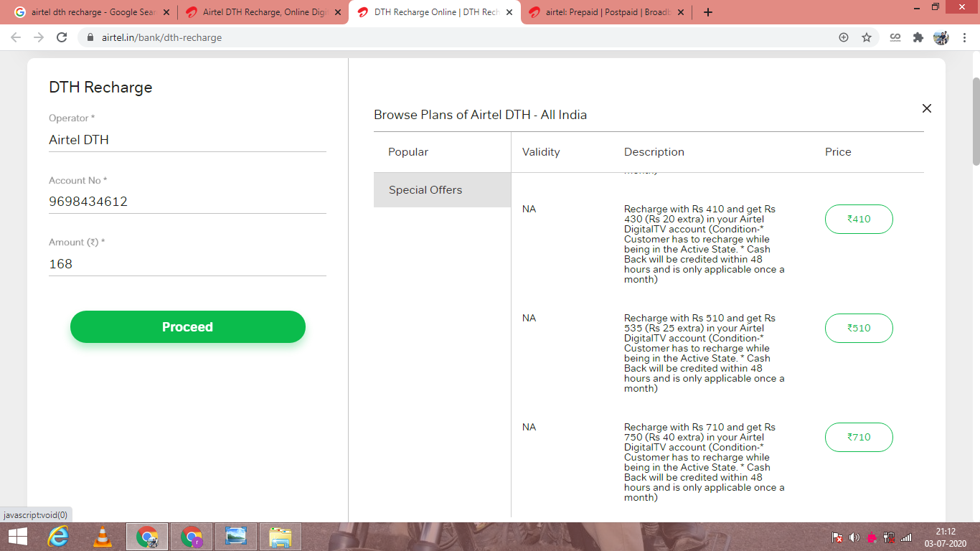Screen dimensions: 980x551
Task: Click NA validity in the ₹510 row
Action: tap(529, 319)
